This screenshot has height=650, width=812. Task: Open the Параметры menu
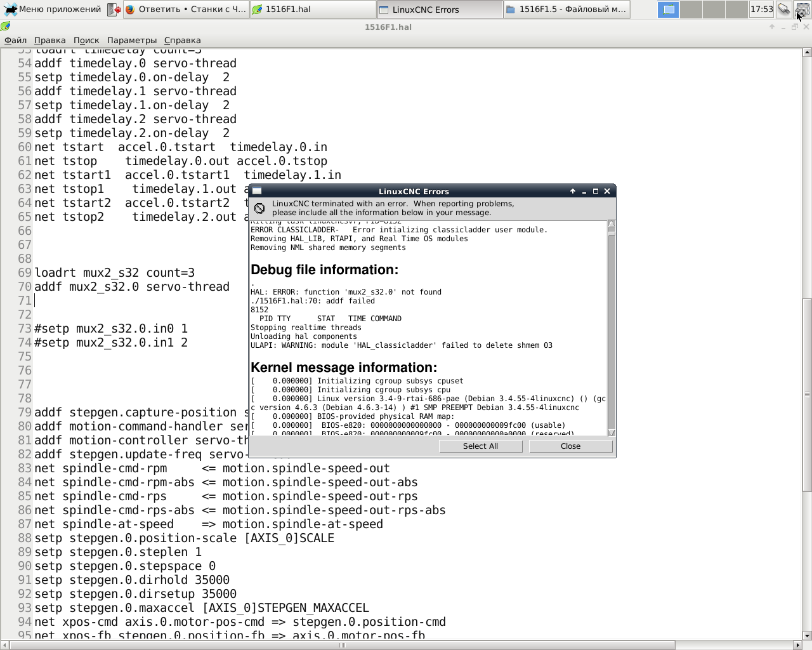pos(132,40)
